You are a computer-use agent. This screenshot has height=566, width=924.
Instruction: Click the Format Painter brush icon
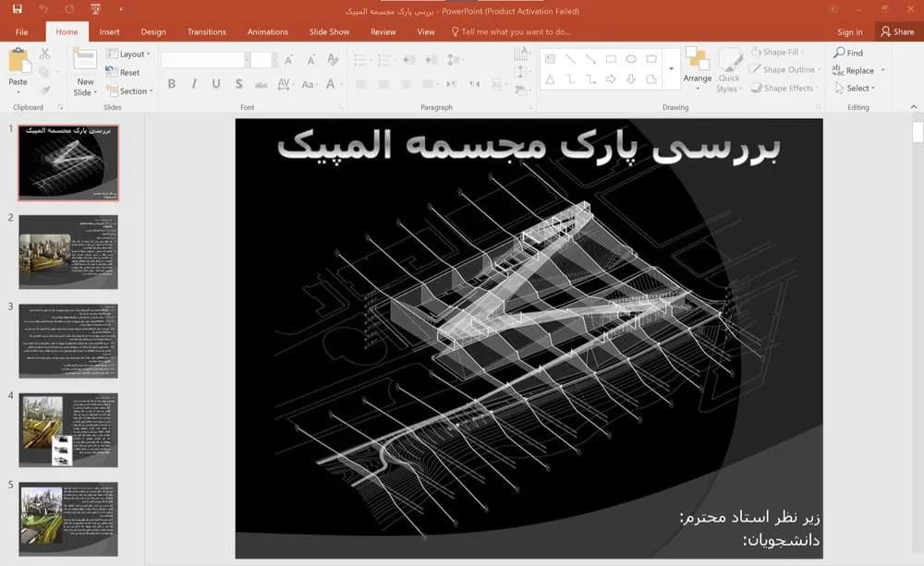pos(44,90)
